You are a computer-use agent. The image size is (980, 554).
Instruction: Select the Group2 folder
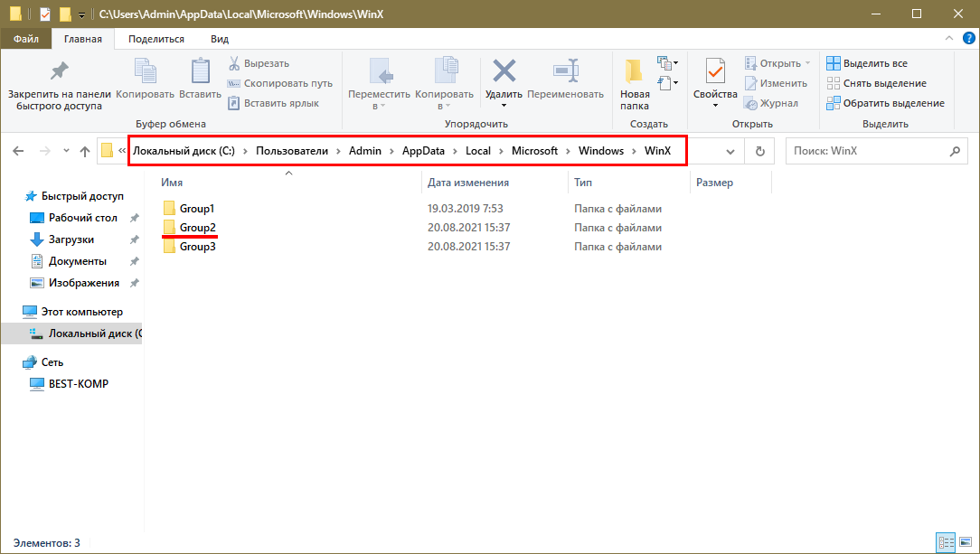pos(196,228)
